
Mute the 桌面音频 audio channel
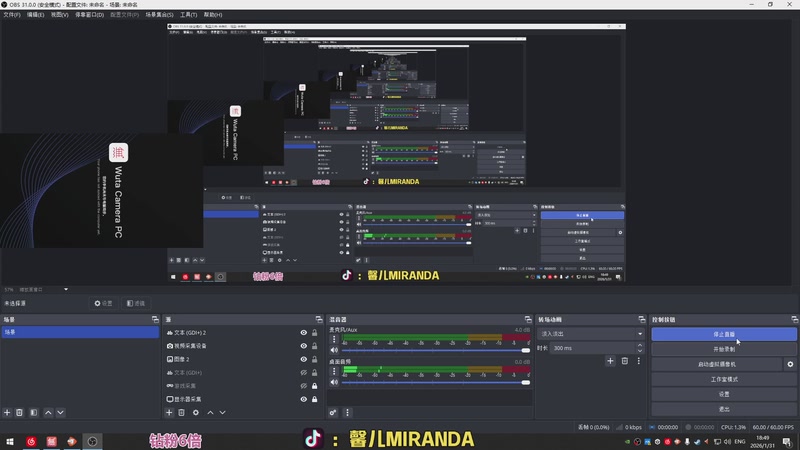[x=334, y=382]
